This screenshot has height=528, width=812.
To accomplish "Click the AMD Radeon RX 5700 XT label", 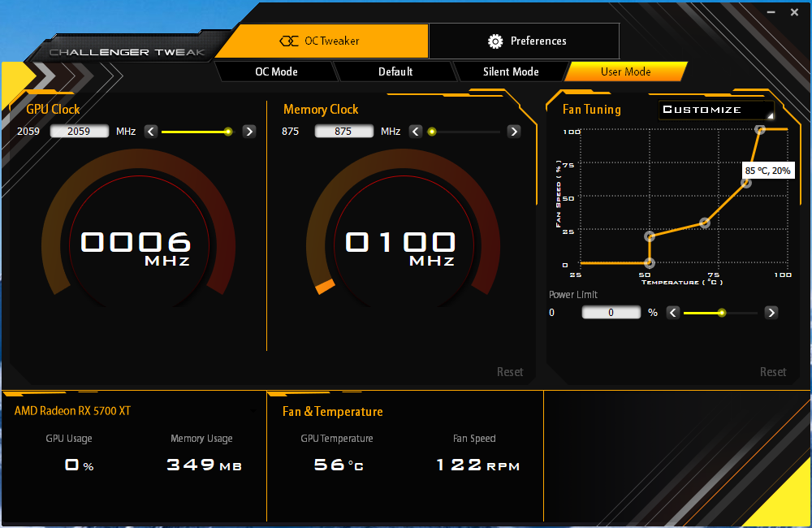I will pos(72,411).
